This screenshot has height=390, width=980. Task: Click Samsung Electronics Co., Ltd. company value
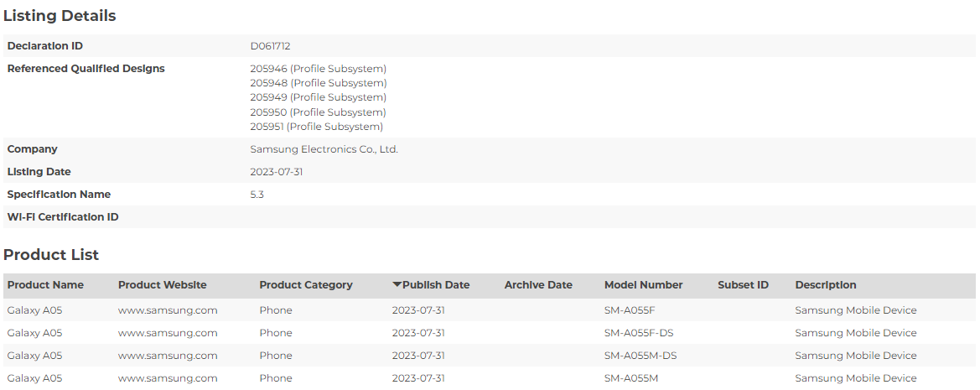[x=324, y=149]
